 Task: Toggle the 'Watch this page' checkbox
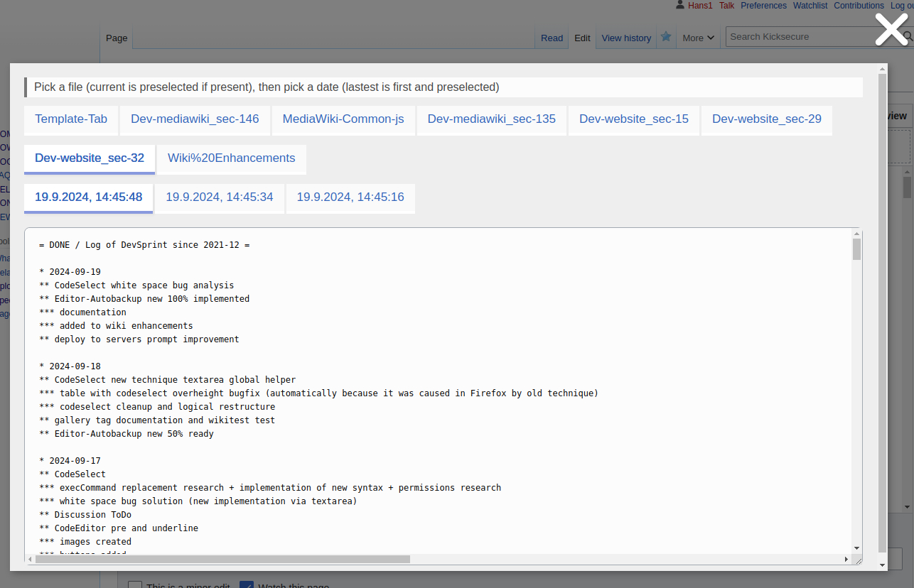point(247,586)
